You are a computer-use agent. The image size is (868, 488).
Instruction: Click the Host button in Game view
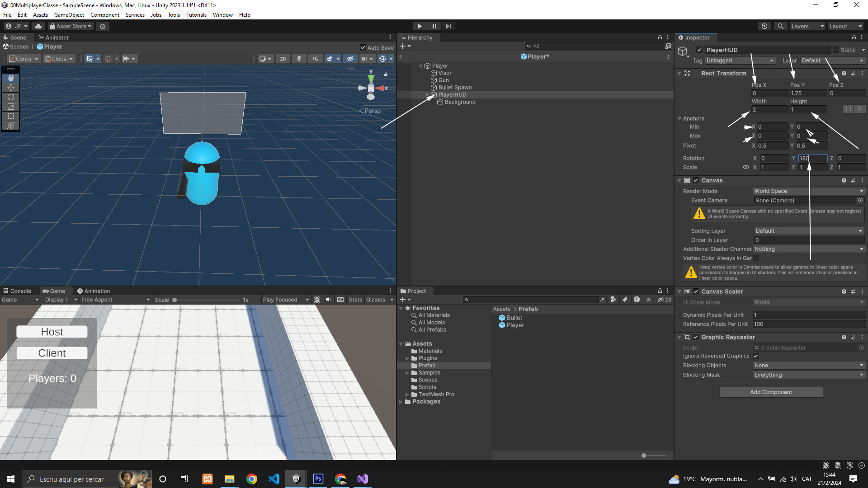pyautogui.click(x=52, y=332)
